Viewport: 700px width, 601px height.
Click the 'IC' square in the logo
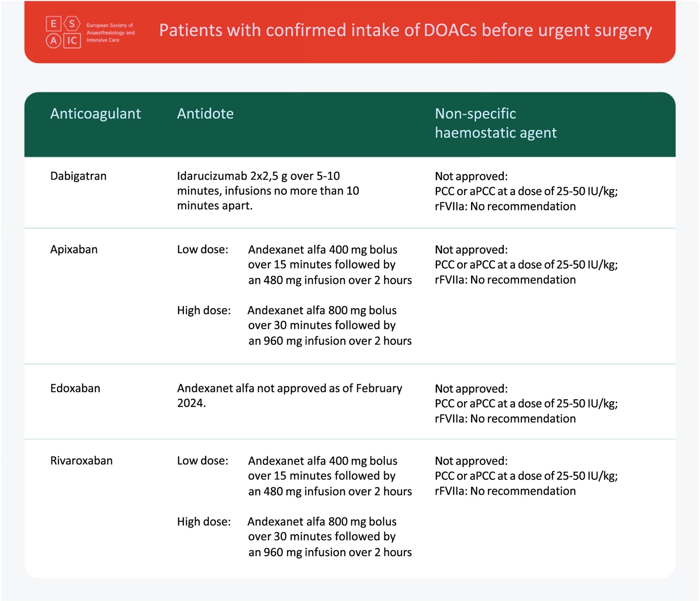pos(72,41)
